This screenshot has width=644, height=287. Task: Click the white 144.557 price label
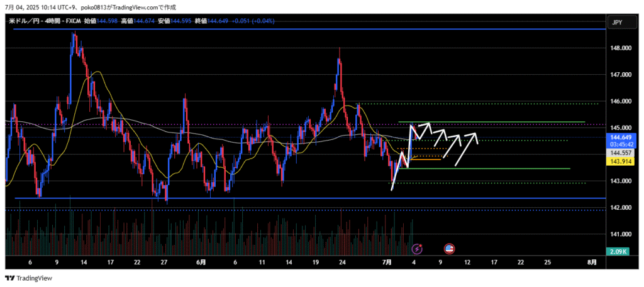tap(621, 153)
